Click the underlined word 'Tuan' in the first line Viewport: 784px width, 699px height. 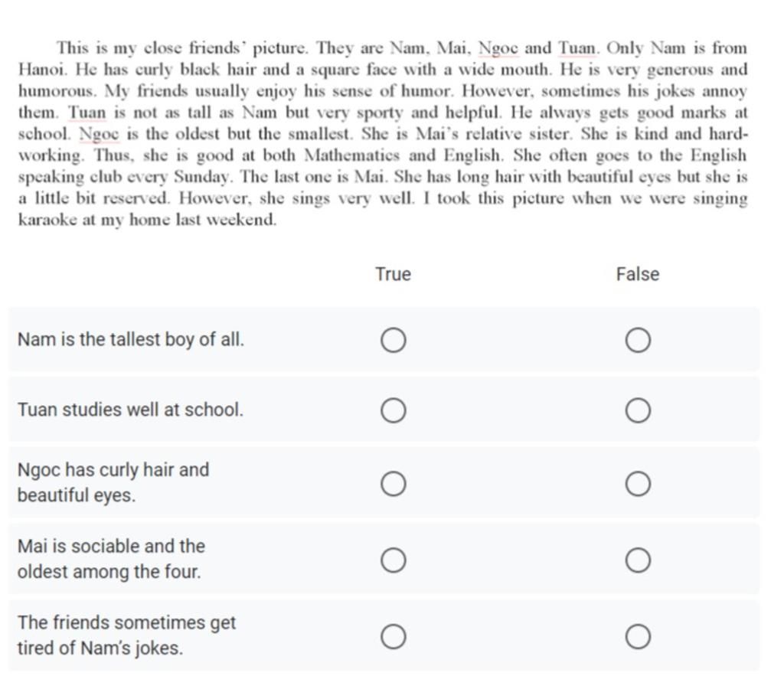click(x=577, y=48)
